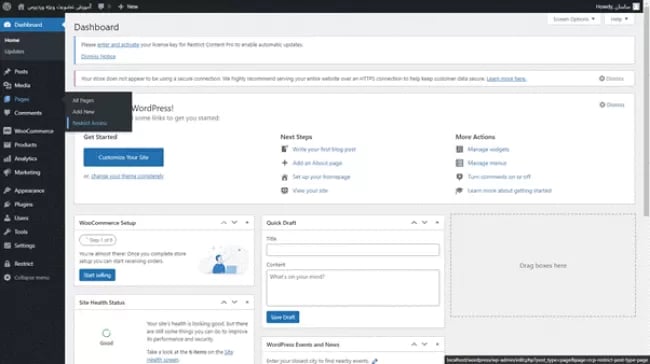This screenshot has height=364, width=650.
Task: Open the Appearance brush icon
Action: point(7,191)
